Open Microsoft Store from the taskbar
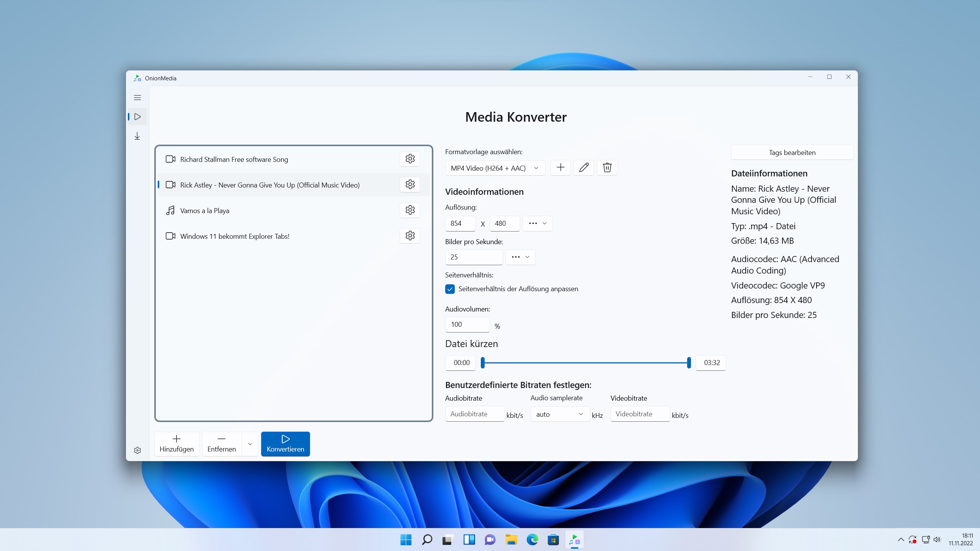This screenshot has width=980, height=551. pos(553,540)
